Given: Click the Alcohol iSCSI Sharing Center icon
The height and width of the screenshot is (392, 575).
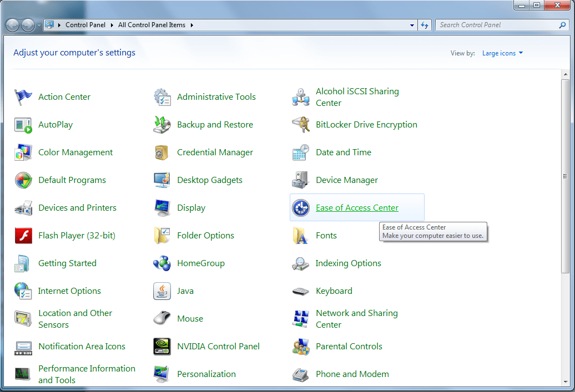Looking at the screenshot, I should (301, 97).
